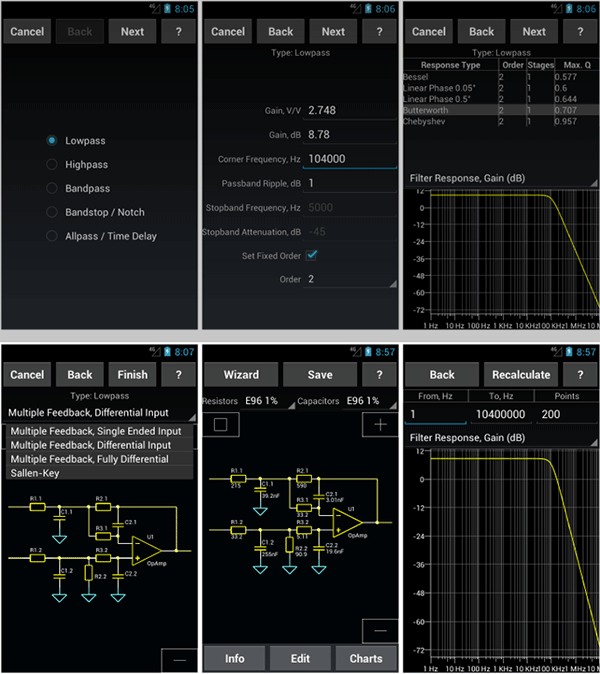Tap Next on the Gain parameters screen
The width and height of the screenshot is (600, 674).
pos(333,31)
